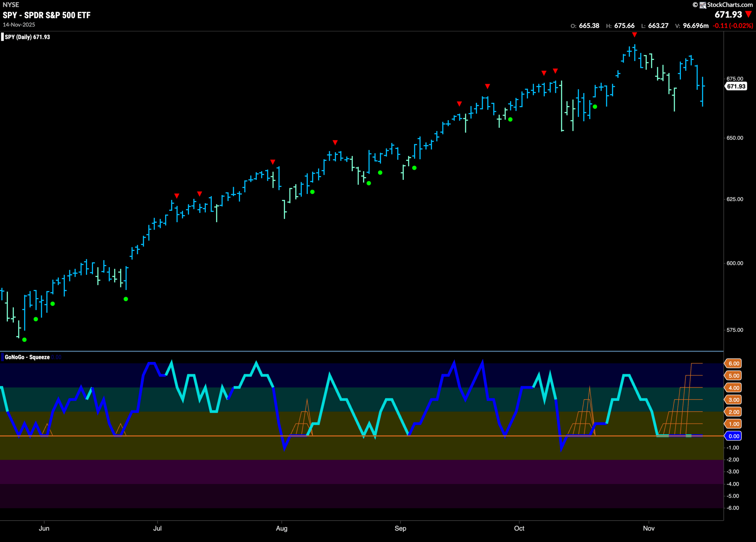
Task: Click the orange 4.00 squeeze level tag
Action: point(733,388)
